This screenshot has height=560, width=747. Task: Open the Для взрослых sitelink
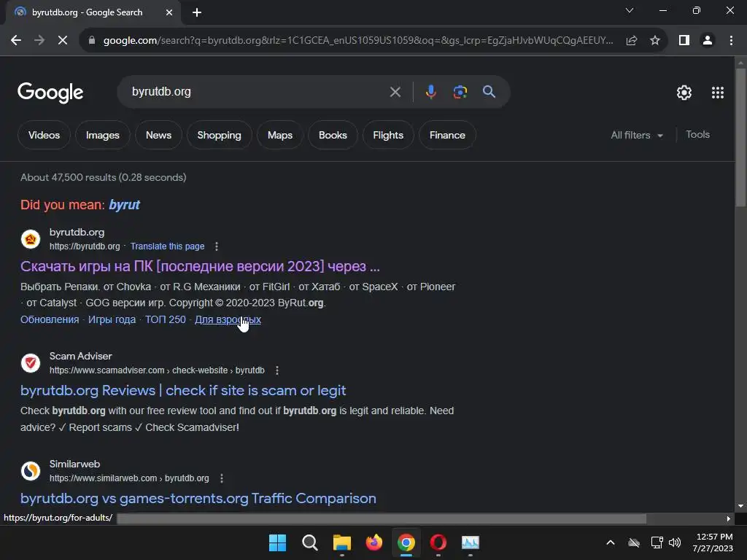click(x=228, y=319)
